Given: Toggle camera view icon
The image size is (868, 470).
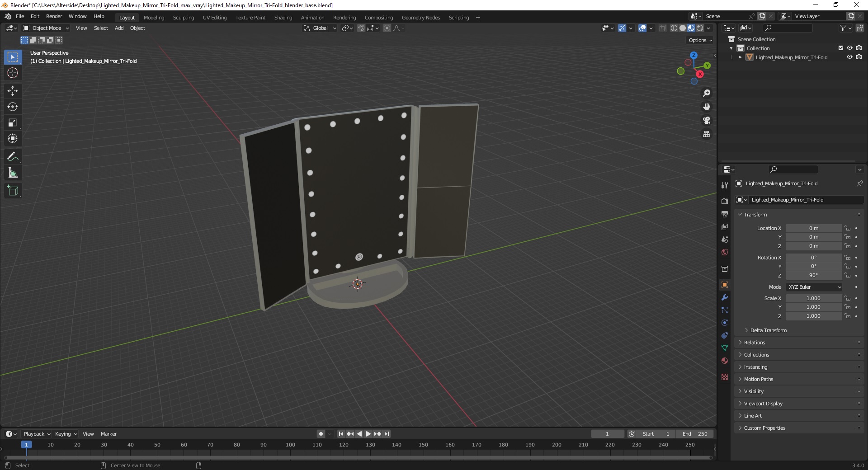Looking at the screenshot, I should click(707, 120).
